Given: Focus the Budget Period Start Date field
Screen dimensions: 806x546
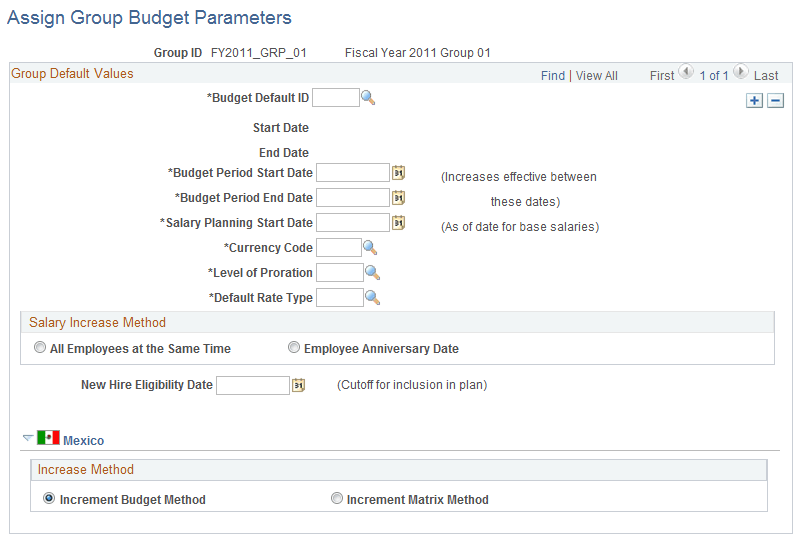Looking at the screenshot, I should click(353, 173).
